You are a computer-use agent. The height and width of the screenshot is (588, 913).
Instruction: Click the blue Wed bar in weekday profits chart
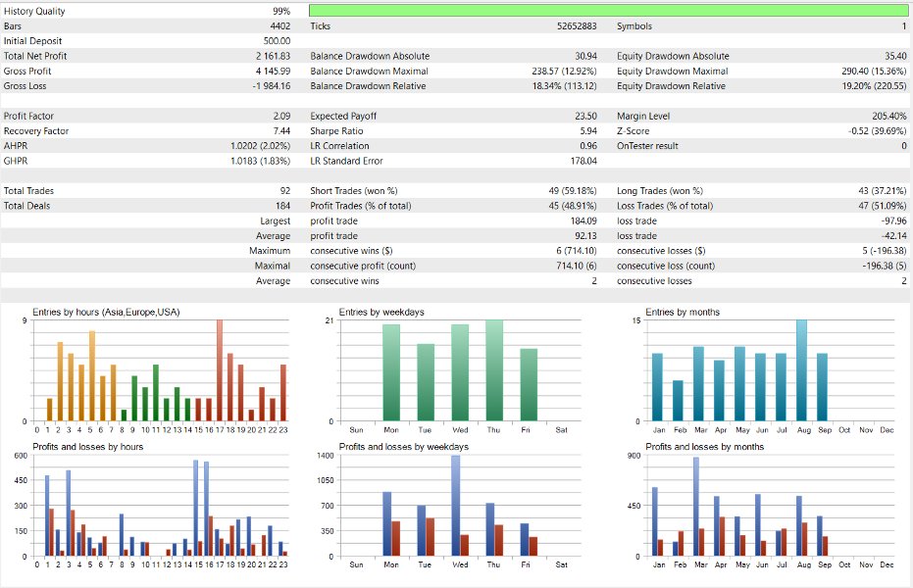tap(455, 506)
